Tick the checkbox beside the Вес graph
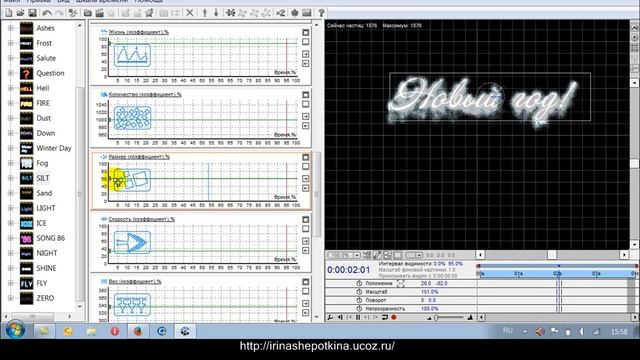 click(x=305, y=291)
